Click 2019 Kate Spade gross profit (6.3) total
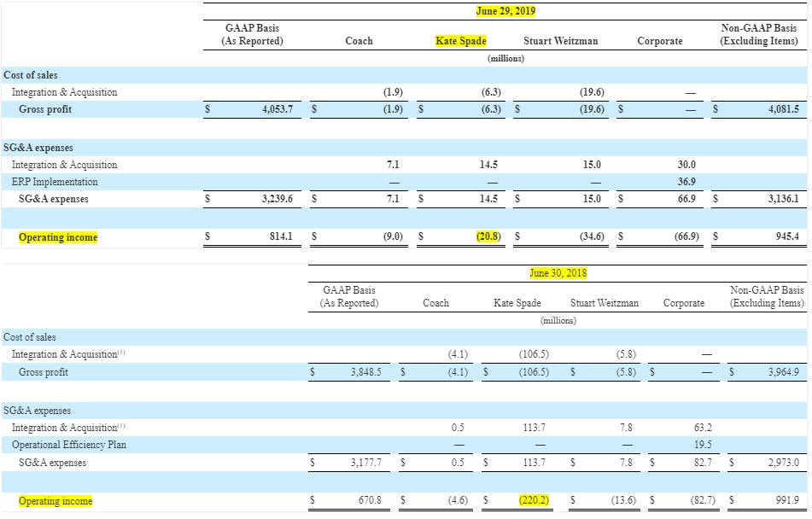This screenshot has width=812, height=519. [492, 109]
